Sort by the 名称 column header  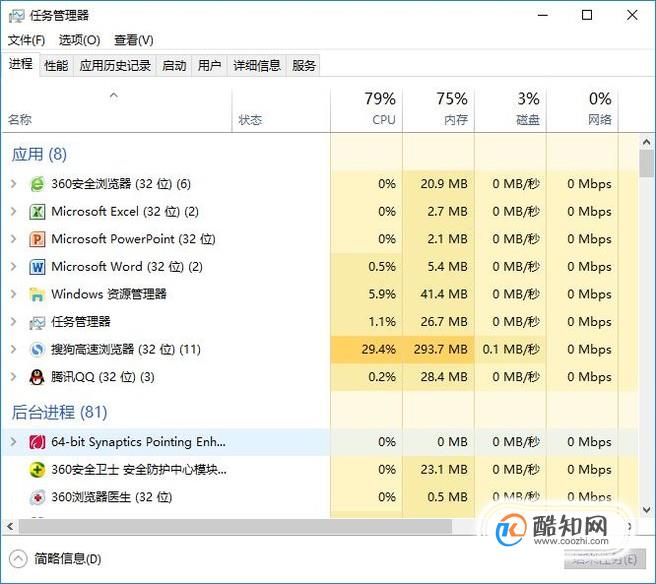tap(116, 110)
